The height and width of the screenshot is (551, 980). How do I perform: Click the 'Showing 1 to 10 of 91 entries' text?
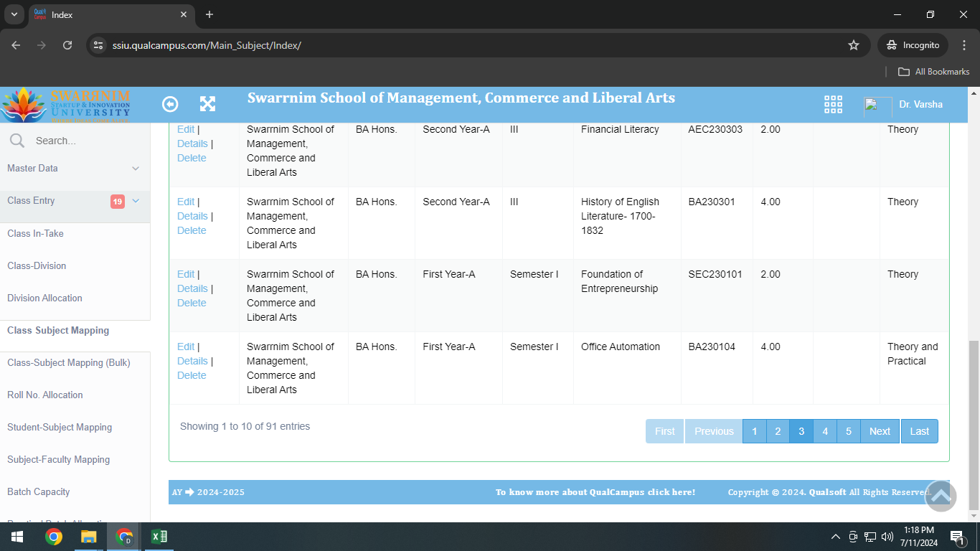[245, 426]
